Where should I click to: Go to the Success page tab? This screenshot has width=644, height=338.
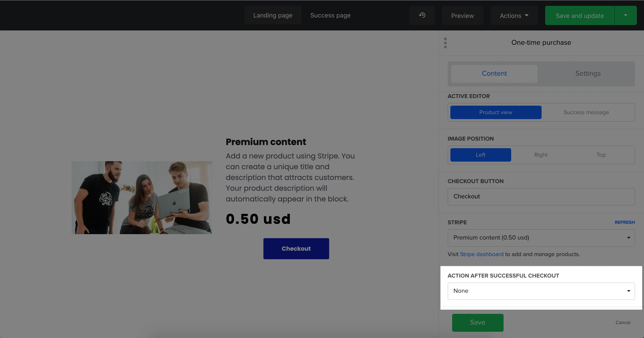point(330,15)
